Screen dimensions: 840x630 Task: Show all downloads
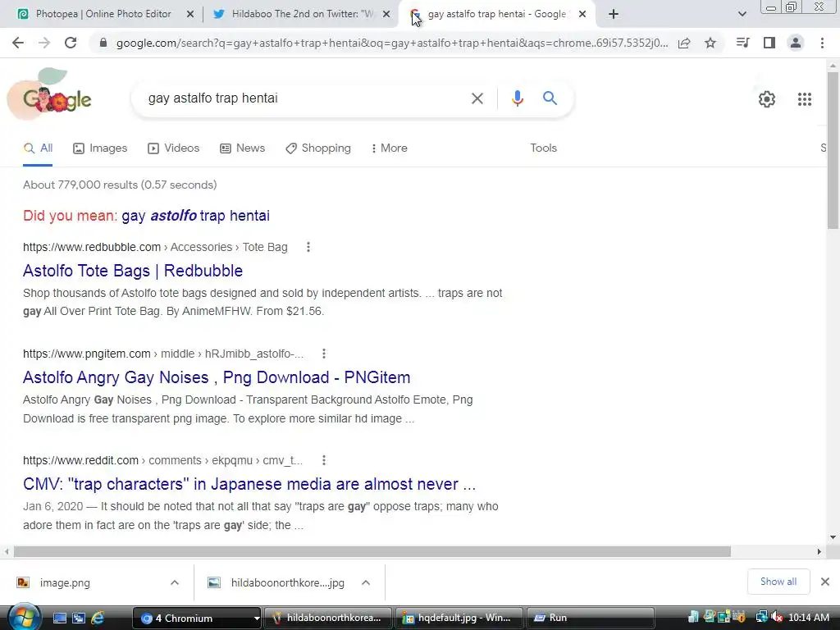coord(778,582)
